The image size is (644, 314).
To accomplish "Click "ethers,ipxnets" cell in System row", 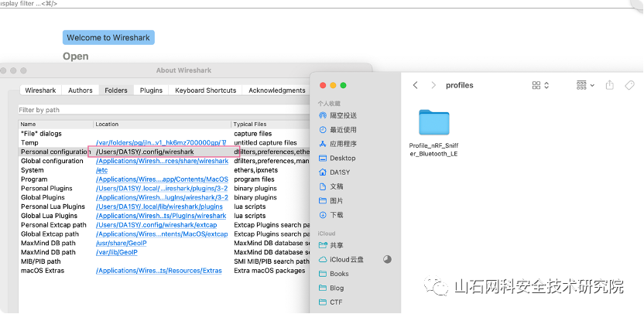I will 256,170.
